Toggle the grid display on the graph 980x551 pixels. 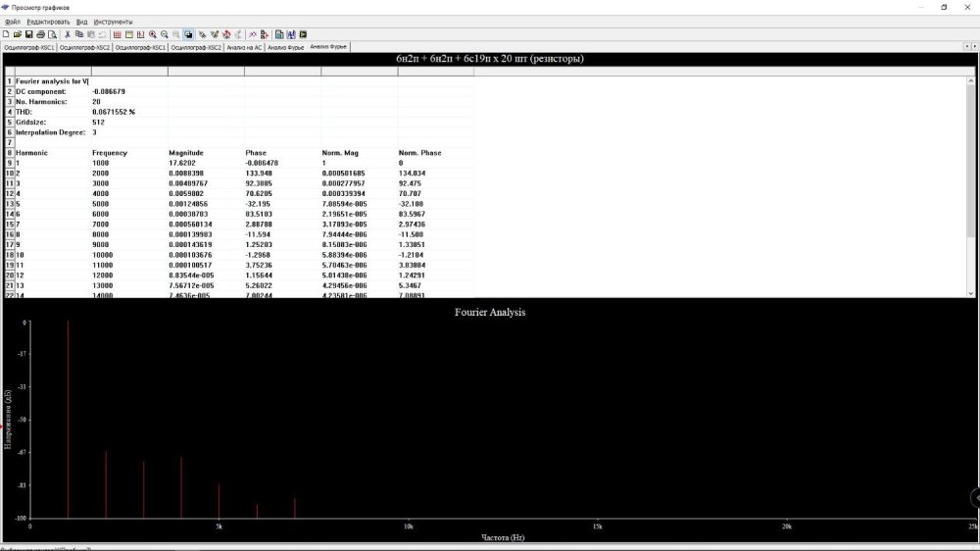[x=117, y=33]
